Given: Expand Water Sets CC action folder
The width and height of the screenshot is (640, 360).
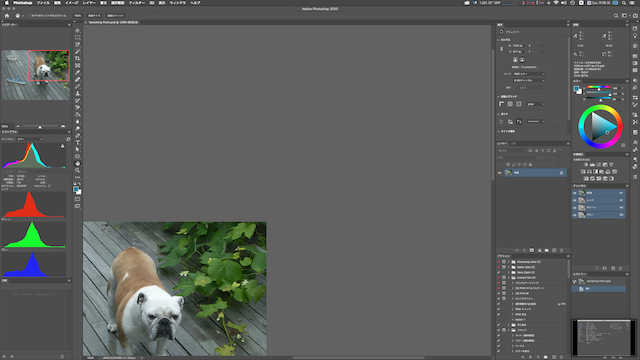Looking at the screenshot, I should [x=509, y=267].
